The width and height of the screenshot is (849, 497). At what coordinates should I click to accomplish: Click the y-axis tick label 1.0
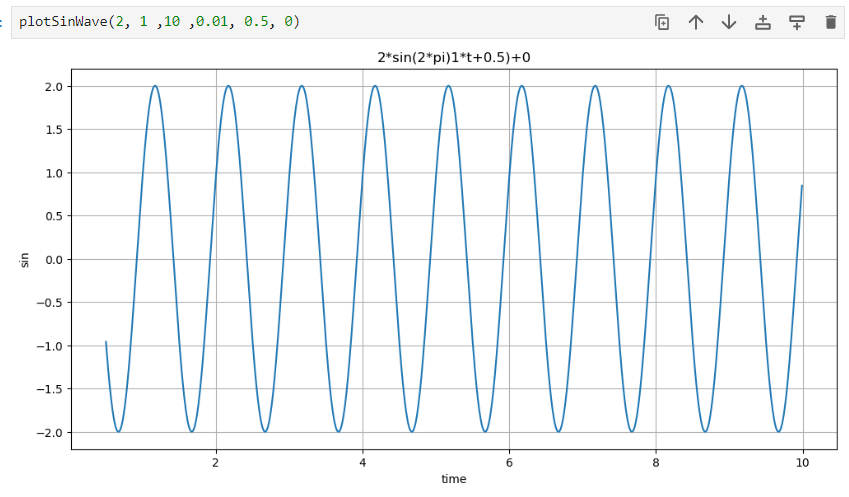coord(54,173)
